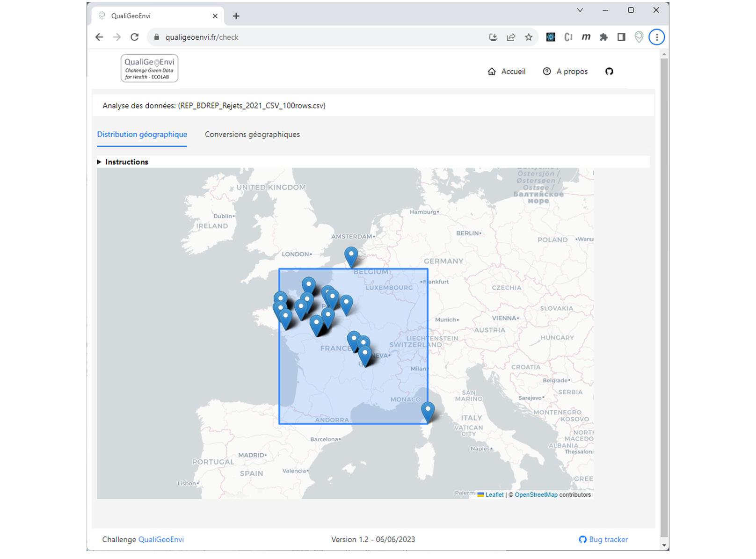Click the map marker near Corsica
The height and width of the screenshot is (559, 756).
pyautogui.click(x=428, y=411)
